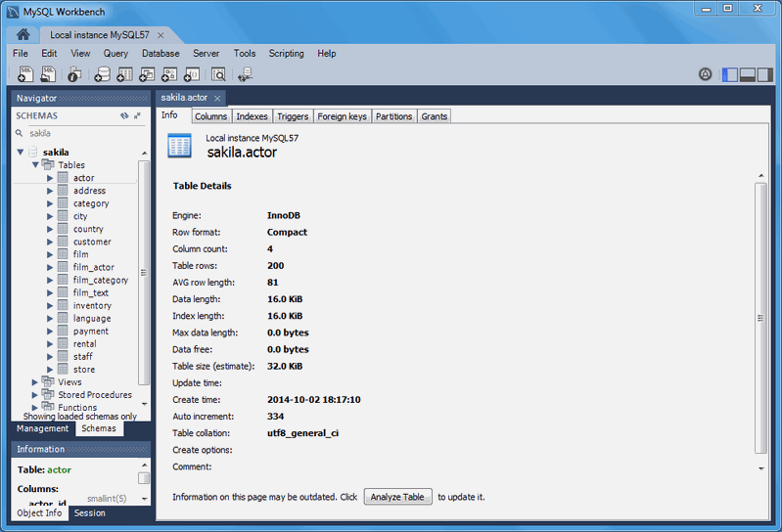This screenshot has height=532, width=782.
Task: Collapse the schemas panel icon
Action: (137, 115)
